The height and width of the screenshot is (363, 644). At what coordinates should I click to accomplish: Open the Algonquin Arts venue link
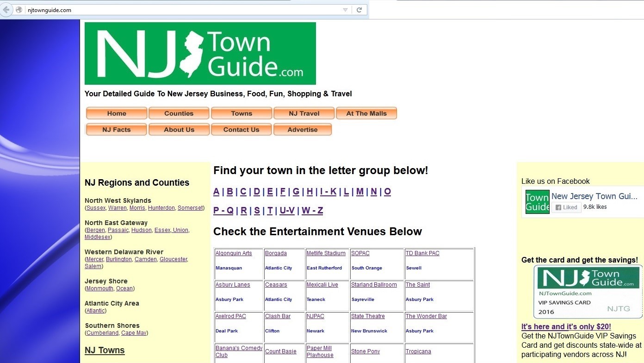coord(234,253)
